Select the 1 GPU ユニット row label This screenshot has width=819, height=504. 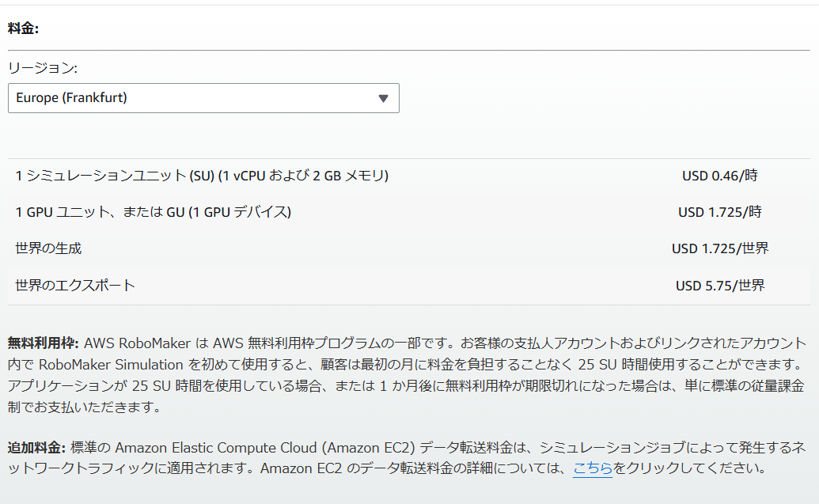tap(153, 212)
